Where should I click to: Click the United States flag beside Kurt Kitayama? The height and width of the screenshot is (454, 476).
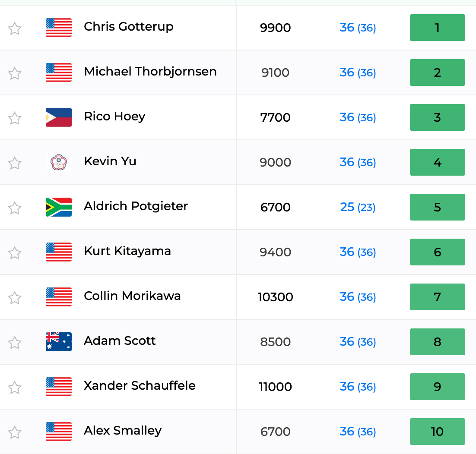click(59, 252)
